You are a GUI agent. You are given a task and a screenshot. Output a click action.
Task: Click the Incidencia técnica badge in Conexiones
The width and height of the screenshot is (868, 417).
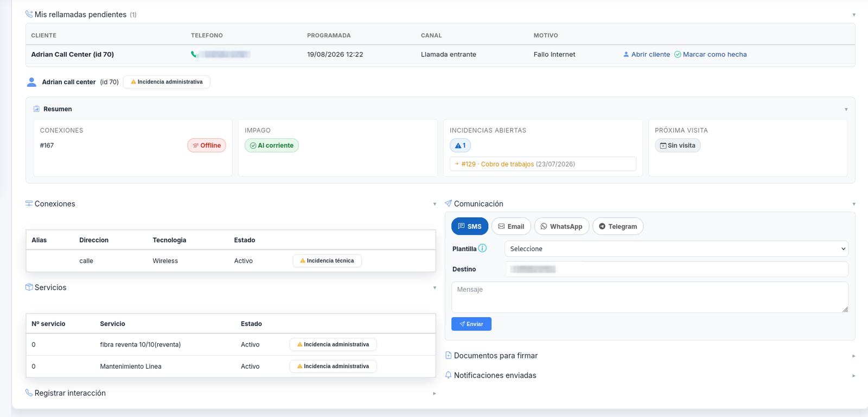click(327, 261)
